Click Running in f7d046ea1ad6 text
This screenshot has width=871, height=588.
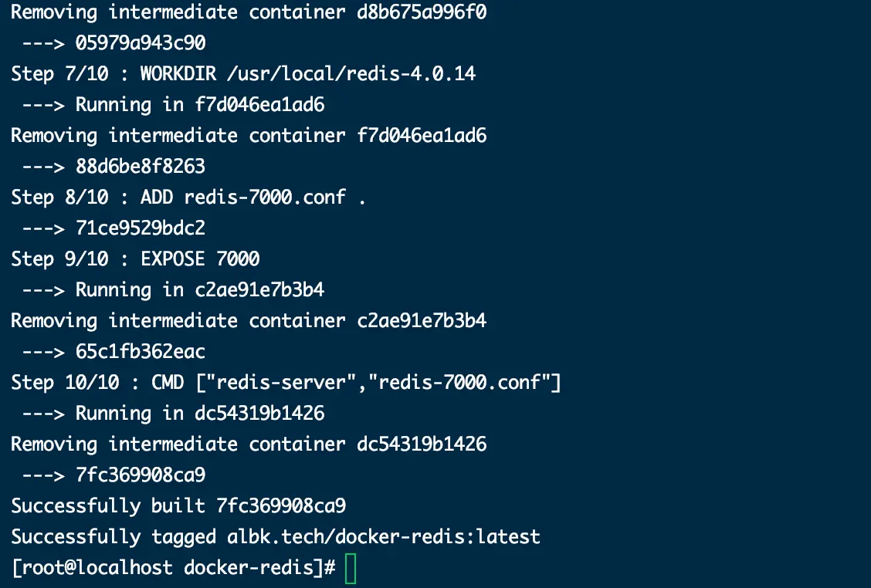tap(200, 104)
